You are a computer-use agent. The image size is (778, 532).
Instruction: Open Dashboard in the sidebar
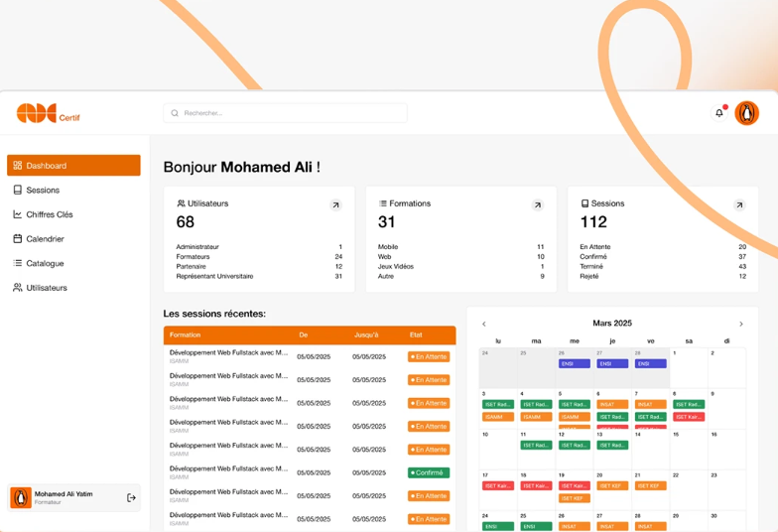(x=73, y=165)
